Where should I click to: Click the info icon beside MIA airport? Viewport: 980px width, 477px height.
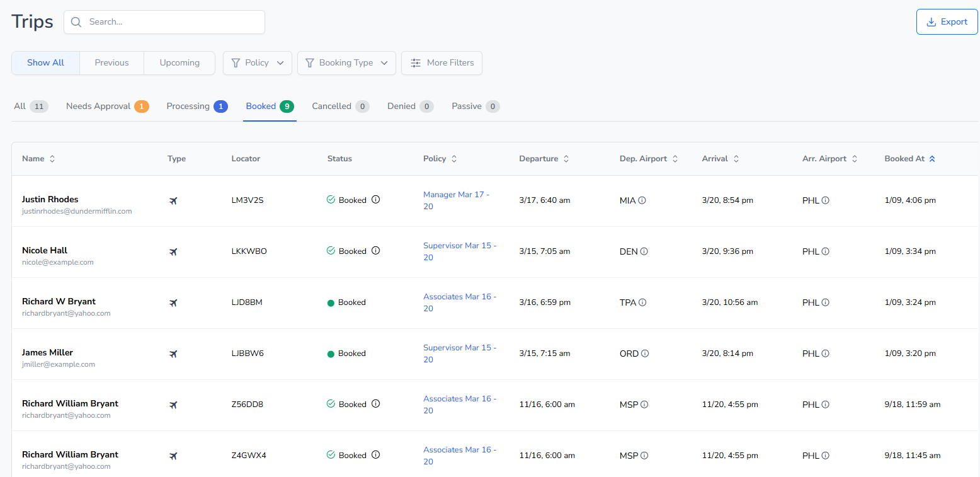(x=642, y=200)
